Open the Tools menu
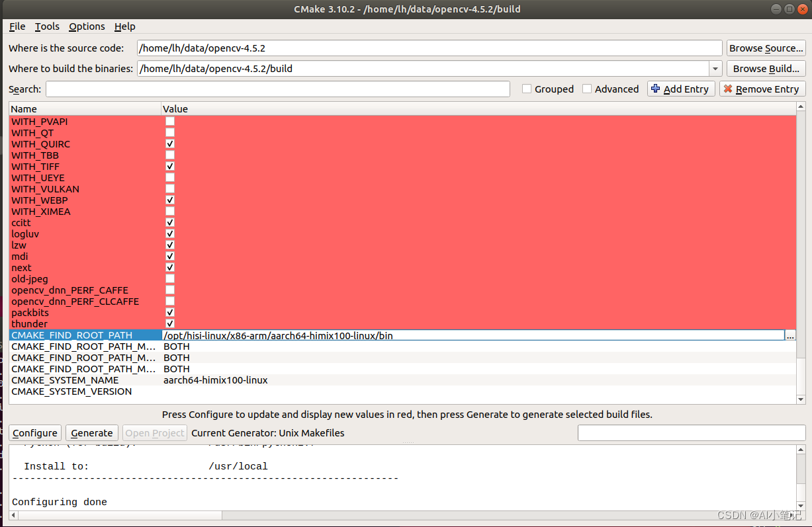 [47, 26]
